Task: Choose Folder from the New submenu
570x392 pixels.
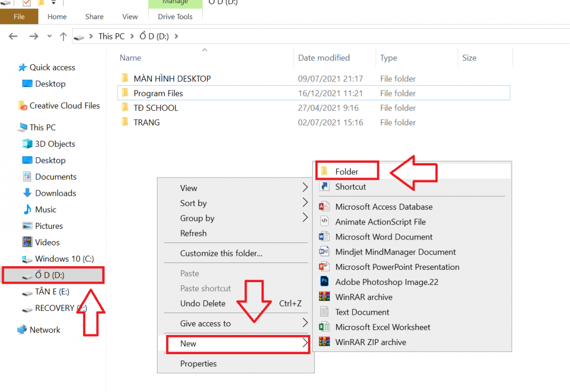Action: pyautogui.click(x=347, y=171)
